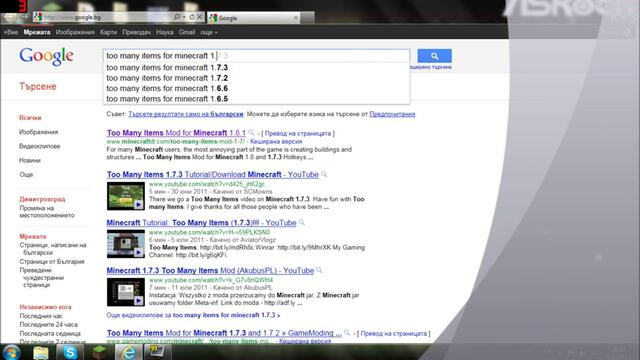The height and width of the screenshot is (360, 640).
Task: Click video thumbnail for Tutorial/Download result
Action: pos(126,196)
